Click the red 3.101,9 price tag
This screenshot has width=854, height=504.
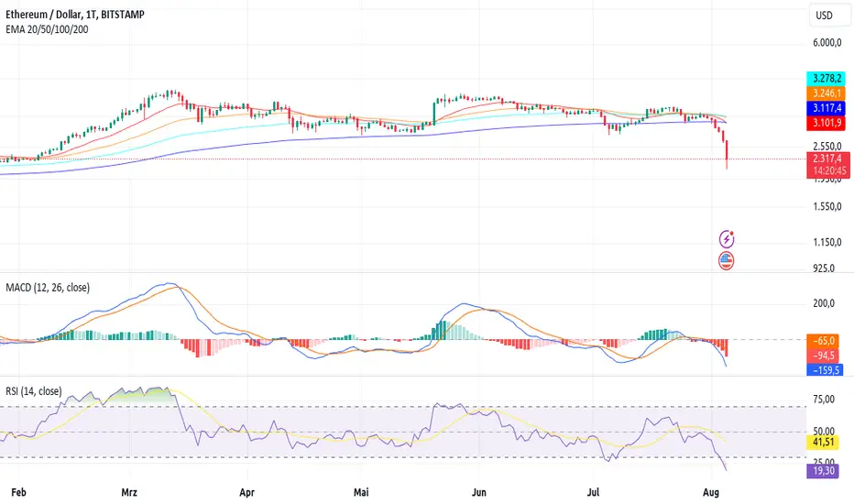pyautogui.click(x=827, y=123)
